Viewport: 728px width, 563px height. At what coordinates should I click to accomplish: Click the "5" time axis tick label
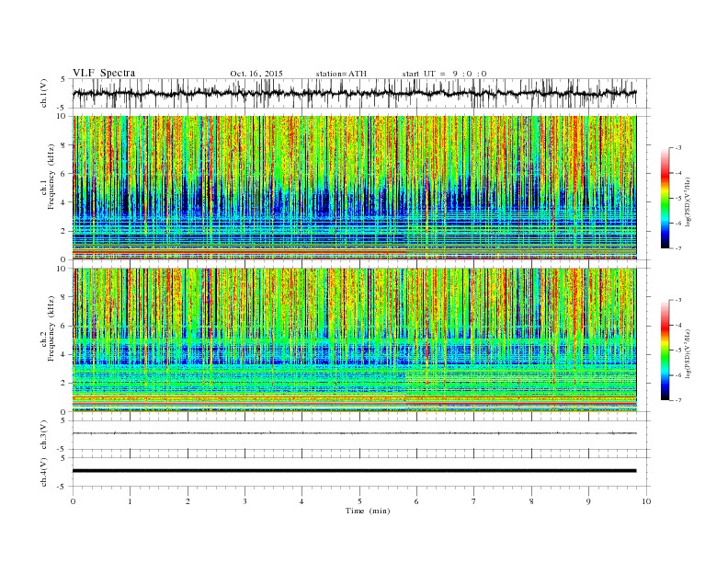(x=359, y=501)
